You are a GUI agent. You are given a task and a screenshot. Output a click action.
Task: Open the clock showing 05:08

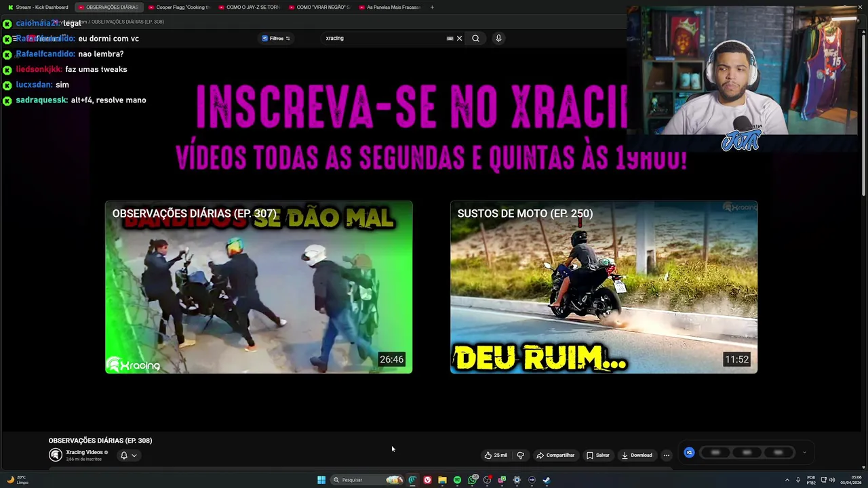(851, 480)
